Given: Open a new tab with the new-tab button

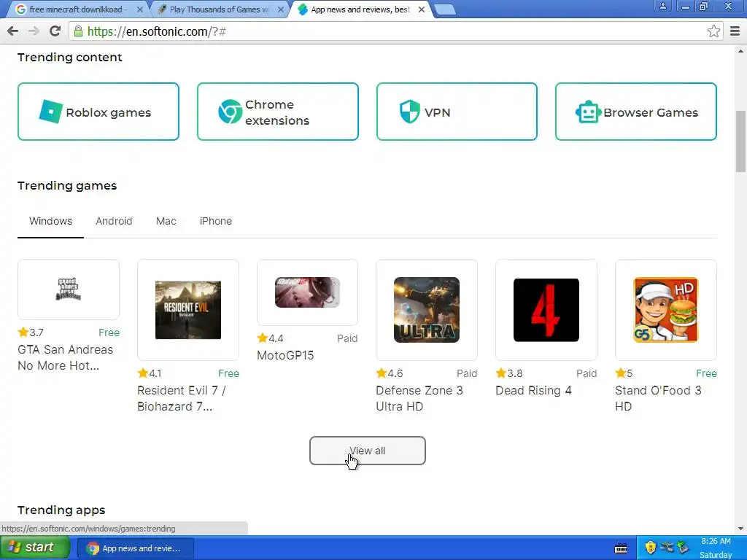Looking at the screenshot, I should 445,10.
